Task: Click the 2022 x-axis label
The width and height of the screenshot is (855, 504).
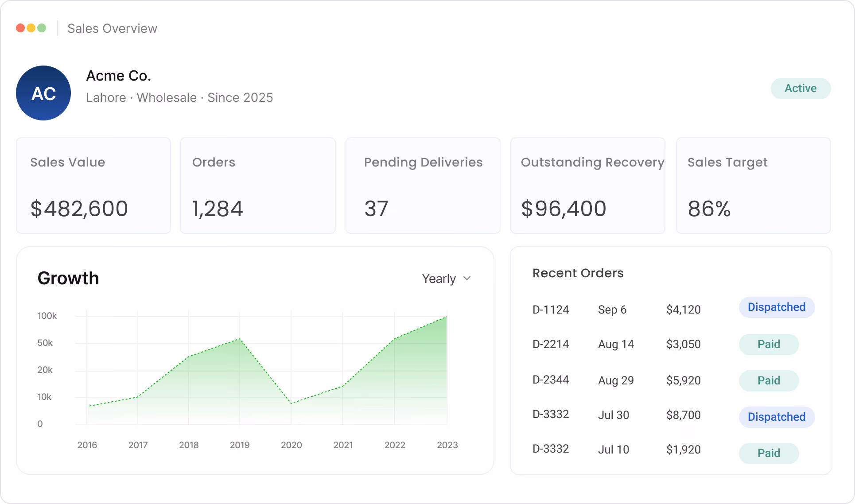Action: [x=395, y=445]
